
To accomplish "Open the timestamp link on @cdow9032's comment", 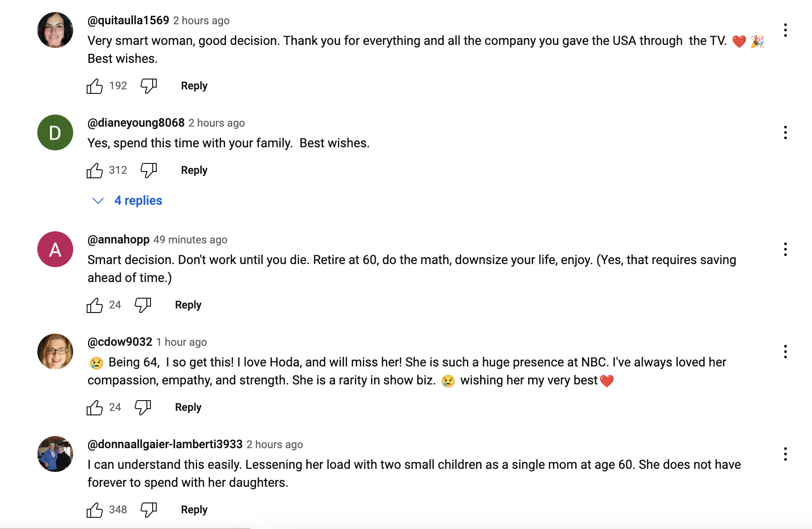I will click(181, 342).
